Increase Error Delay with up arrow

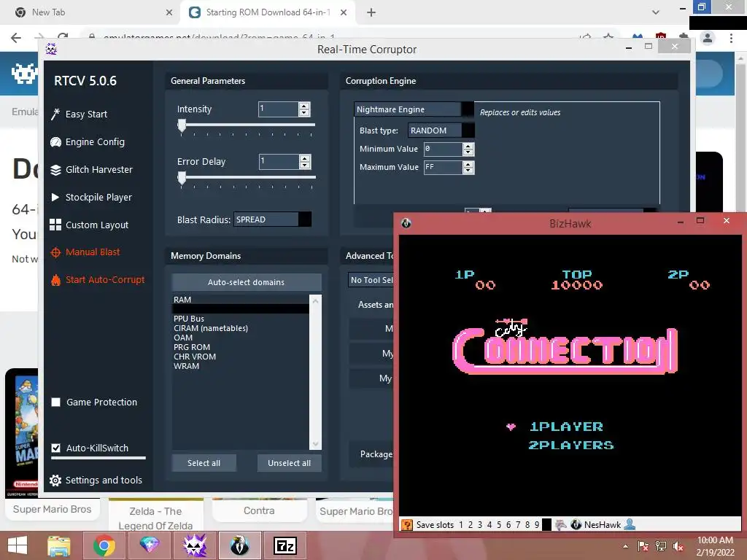point(305,158)
